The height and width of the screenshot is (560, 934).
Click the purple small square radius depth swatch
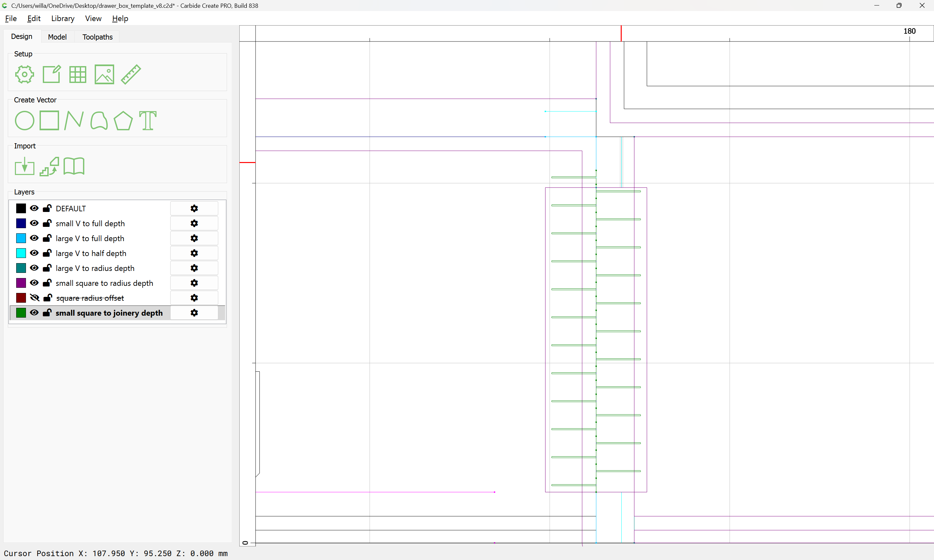(x=21, y=283)
